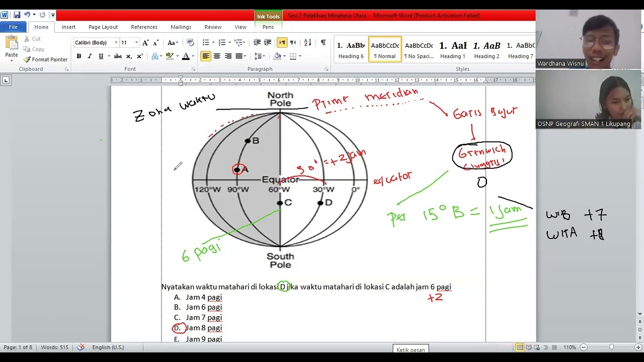The height and width of the screenshot is (362, 644).
Task: Click the Words: 515 status indicator
Action: click(x=54, y=347)
